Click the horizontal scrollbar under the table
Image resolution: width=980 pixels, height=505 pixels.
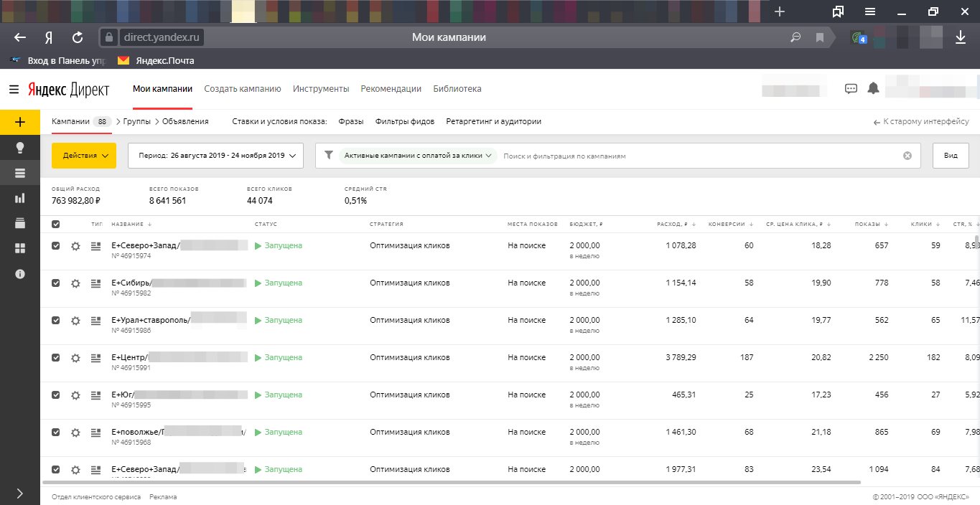pos(452,483)
